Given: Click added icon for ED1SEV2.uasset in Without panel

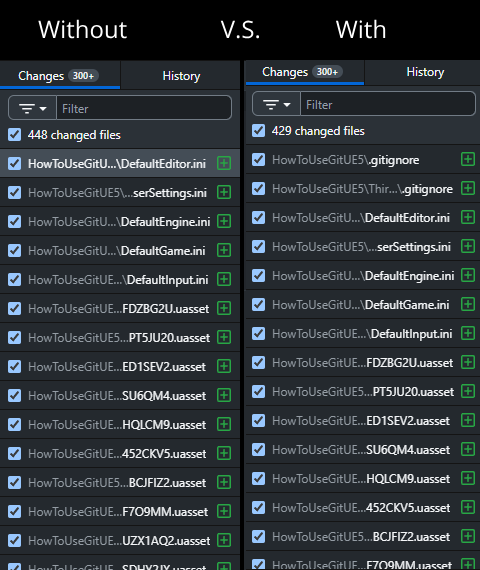Looking at the screenshot, I should click(x=224, y=366).
